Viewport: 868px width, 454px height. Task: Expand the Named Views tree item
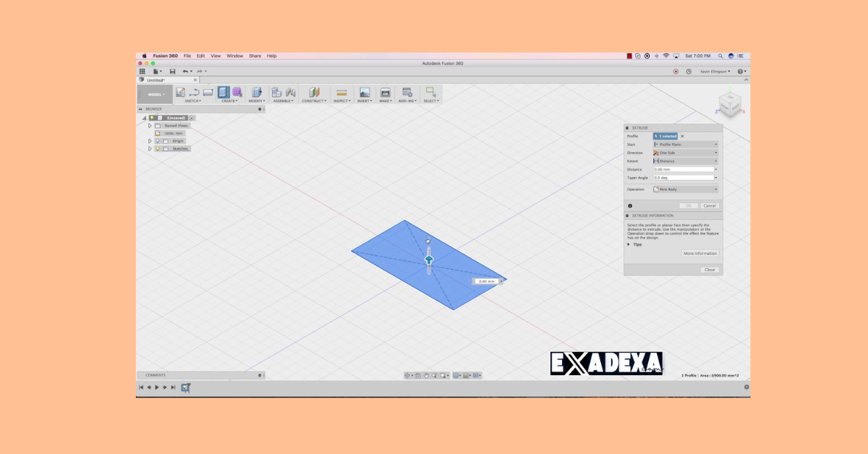(x=149, y=127)
